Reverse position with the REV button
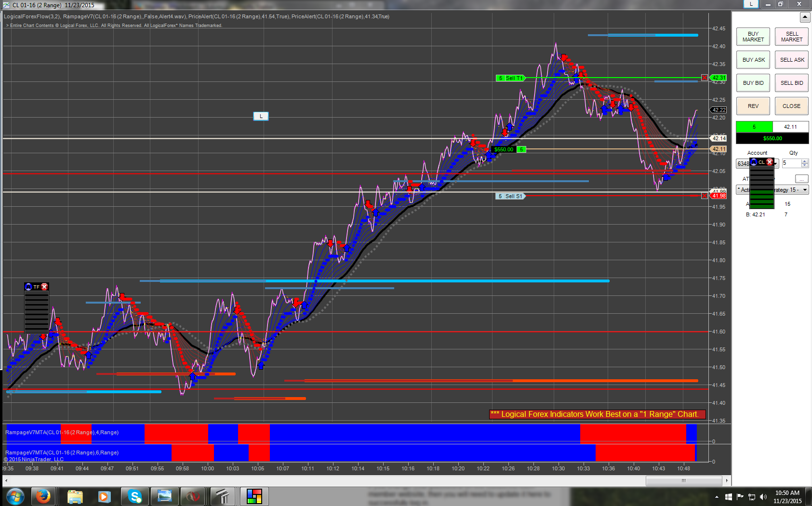812x506 pixels. (x=753, y=106)
